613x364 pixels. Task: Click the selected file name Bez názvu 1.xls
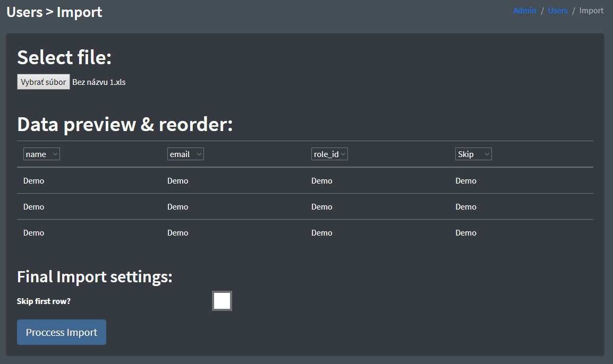tap(99, 82)
